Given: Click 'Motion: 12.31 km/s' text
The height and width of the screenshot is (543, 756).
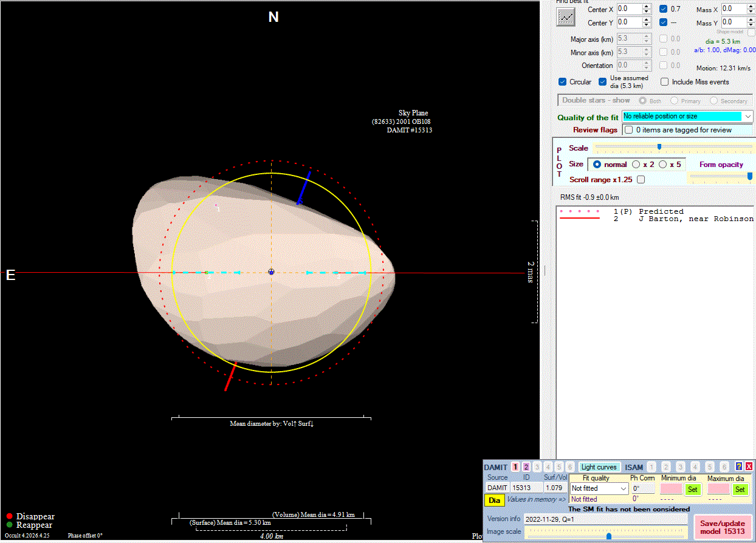Looking at the screenshot, I should 723,69.
